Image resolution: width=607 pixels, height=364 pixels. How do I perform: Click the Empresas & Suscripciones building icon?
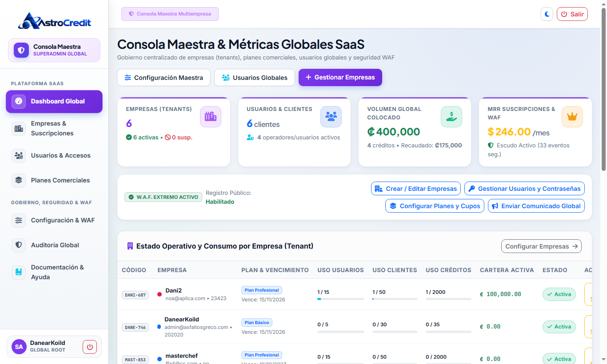click(19, 128)
